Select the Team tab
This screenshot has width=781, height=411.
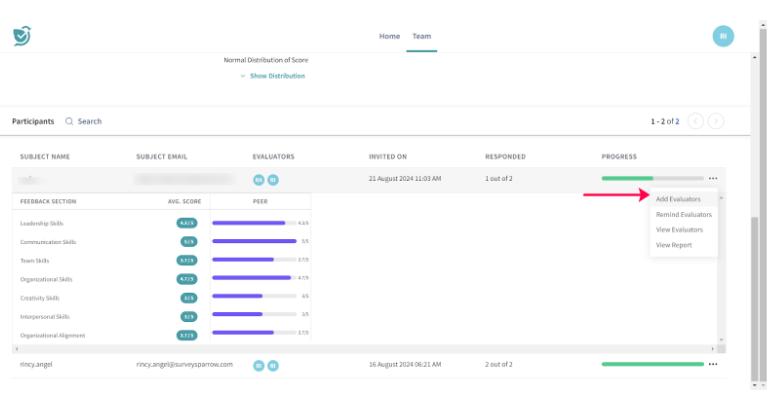[x=422, y=36]
